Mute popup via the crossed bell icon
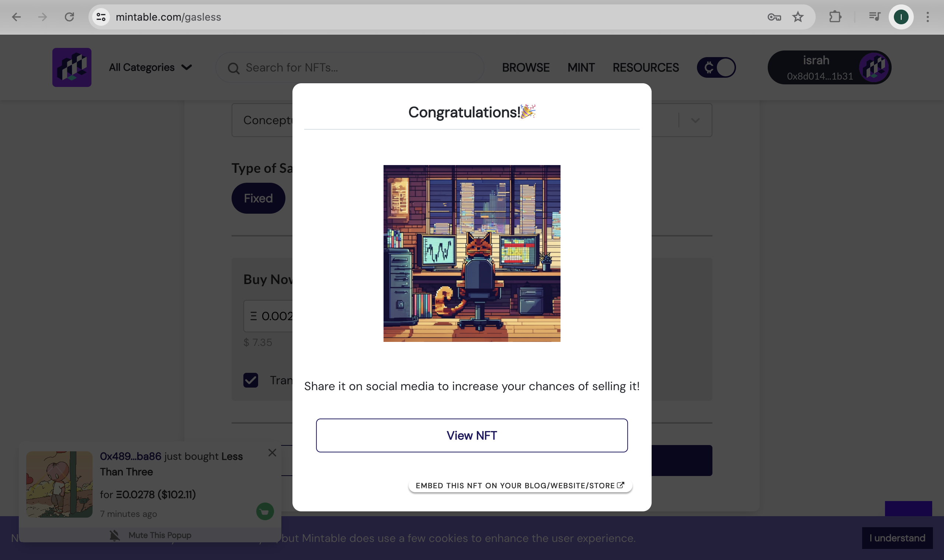This screenshot has height=560, width=944. 114,535
